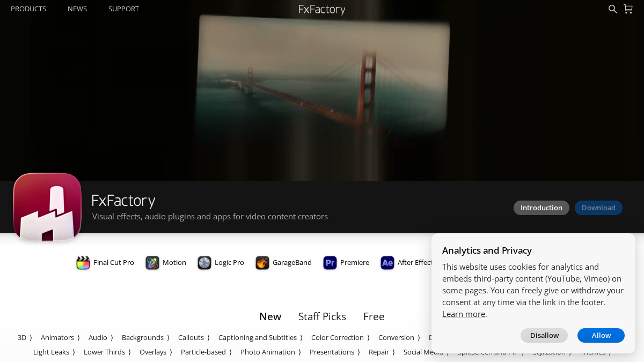Click the Download button
Image resolution: width=644 pixels, height=362 pixels.
[x=598, y=208]
